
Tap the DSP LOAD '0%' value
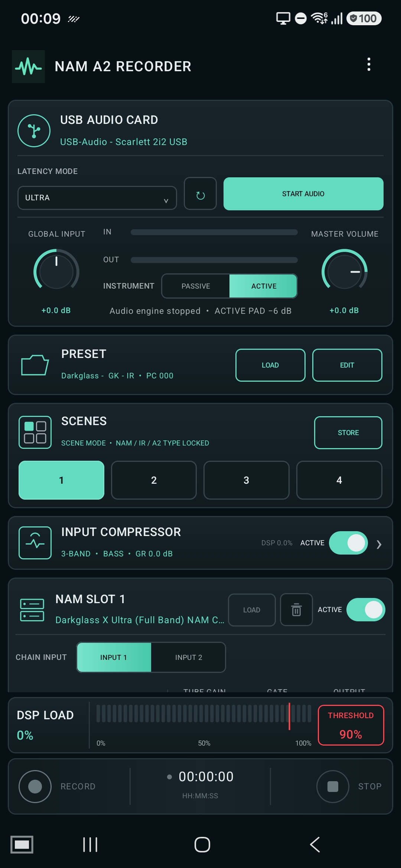pos(25,735)
